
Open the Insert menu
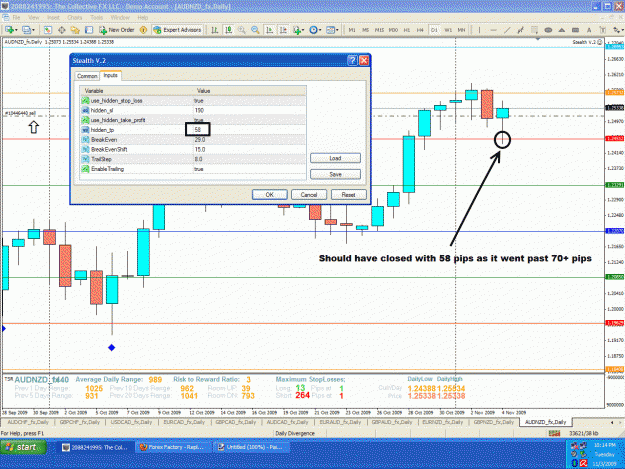click(53, 18)
